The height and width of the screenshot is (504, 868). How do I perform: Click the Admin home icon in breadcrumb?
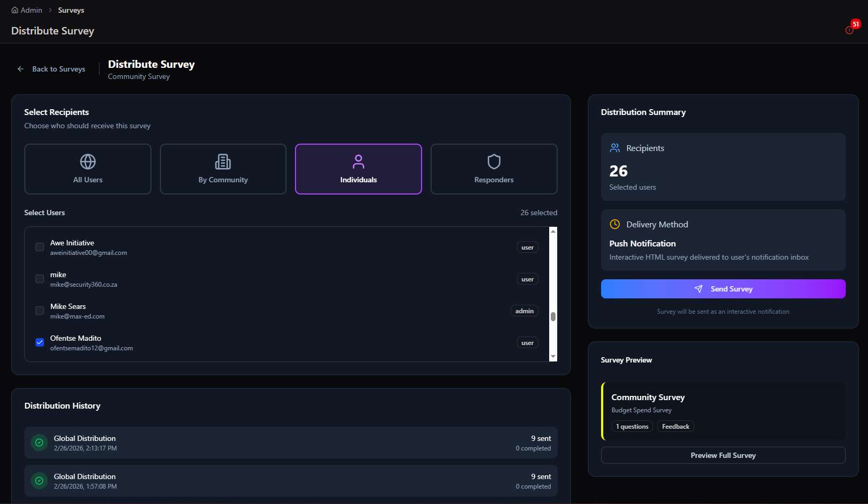click(15, 10)
